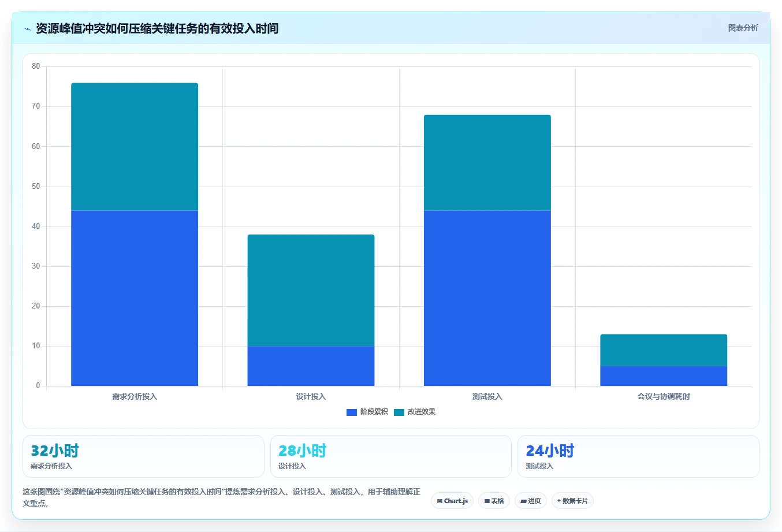Click the blue 阶段累积 segment of 设计投入 bar
This screenshot has height=532, width=782.
pos(311,366)
